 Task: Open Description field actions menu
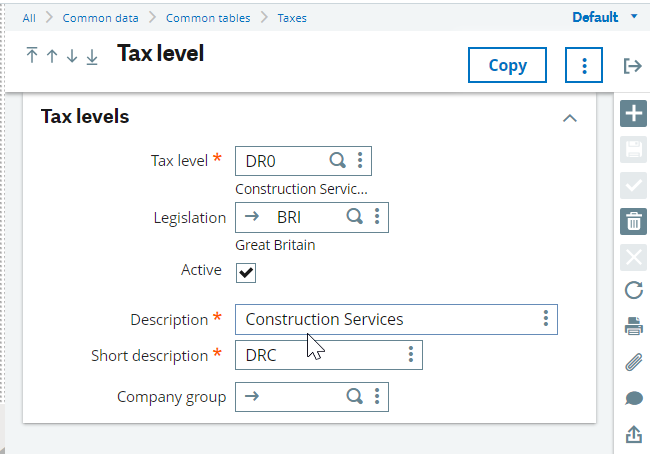546,319
